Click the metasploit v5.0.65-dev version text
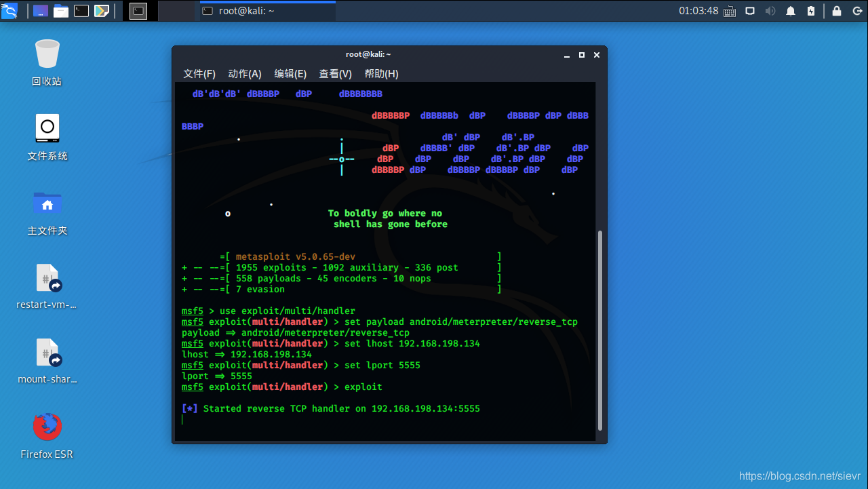 296,257
